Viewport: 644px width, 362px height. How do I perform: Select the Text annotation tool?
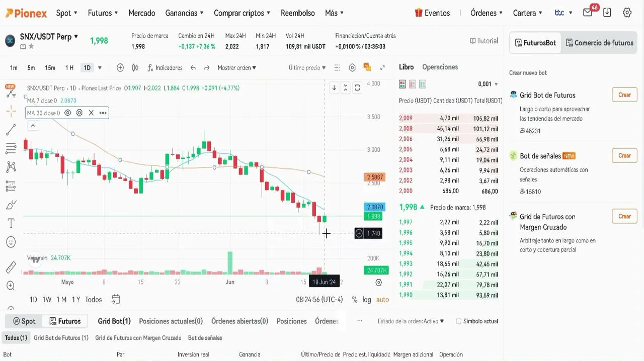coord(11,223)
